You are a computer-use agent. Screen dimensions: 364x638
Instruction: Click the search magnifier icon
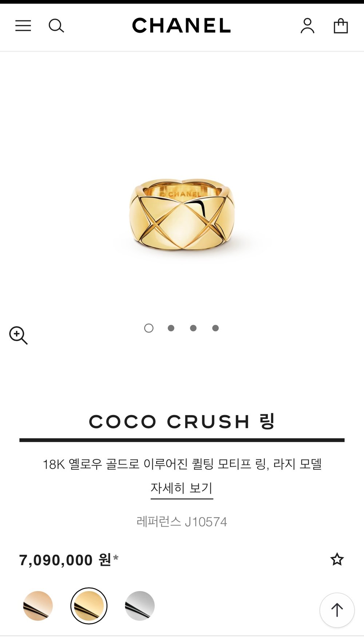(56, 26)
